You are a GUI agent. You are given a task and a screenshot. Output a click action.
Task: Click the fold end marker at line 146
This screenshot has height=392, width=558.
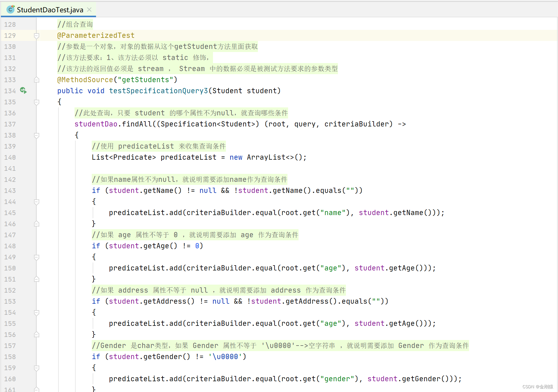(x=36, y=224)
